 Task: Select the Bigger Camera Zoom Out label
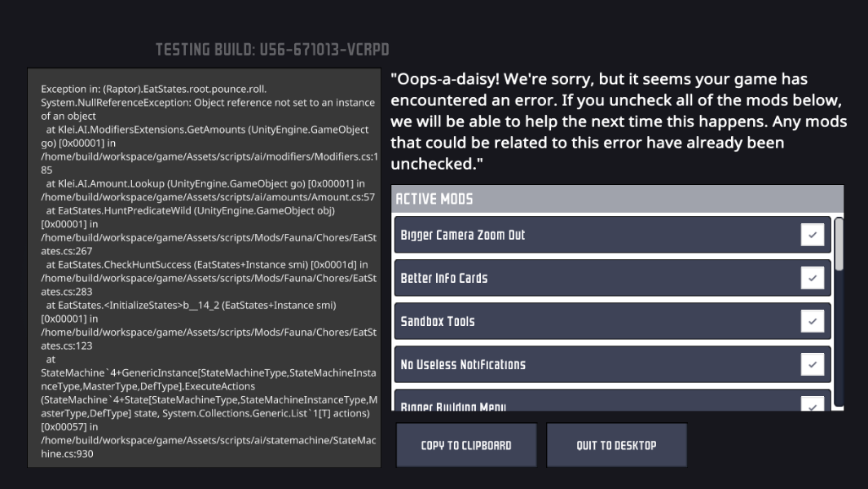[x=463, y=235]
